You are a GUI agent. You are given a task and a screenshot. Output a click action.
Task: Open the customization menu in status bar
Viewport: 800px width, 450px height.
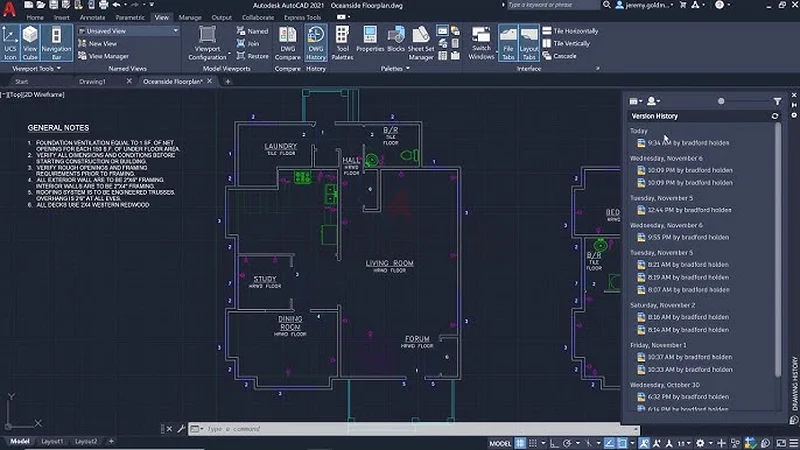[x=794, y=443]
